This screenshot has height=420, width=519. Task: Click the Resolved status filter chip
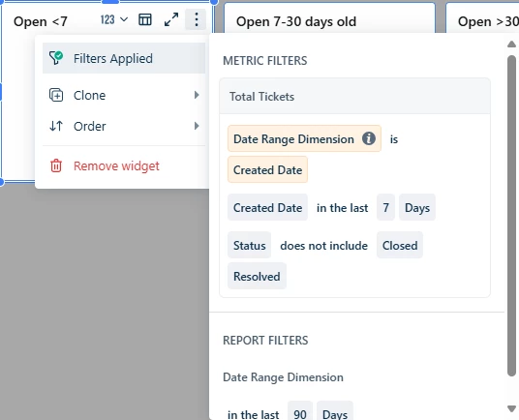257,276
